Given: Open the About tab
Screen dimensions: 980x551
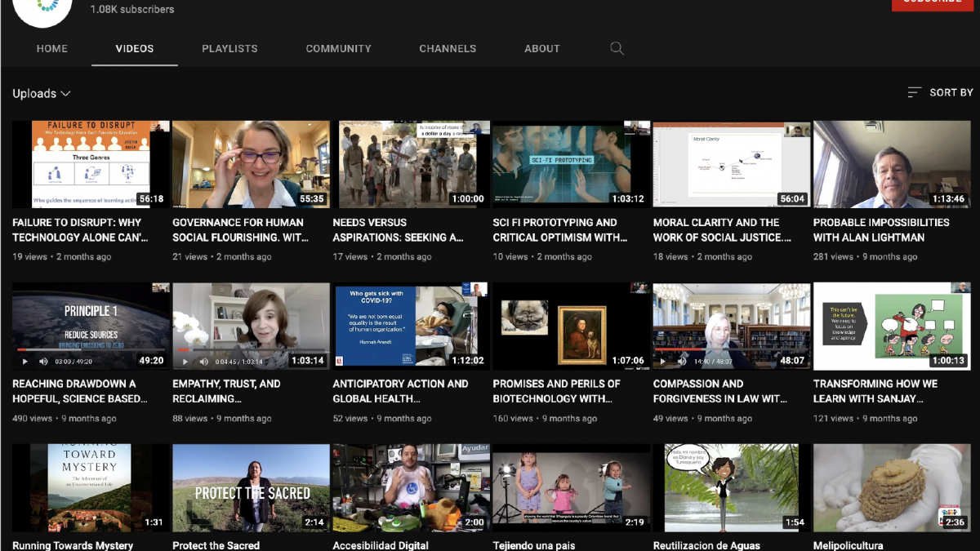Looking at the screenshot, I should tap(542, 49).
